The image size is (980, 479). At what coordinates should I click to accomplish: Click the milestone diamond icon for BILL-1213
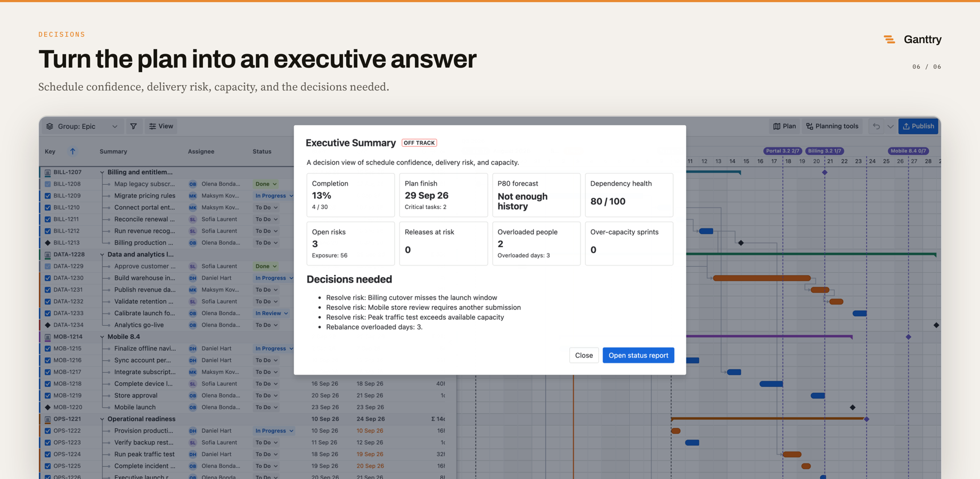[x=47, y=243]
